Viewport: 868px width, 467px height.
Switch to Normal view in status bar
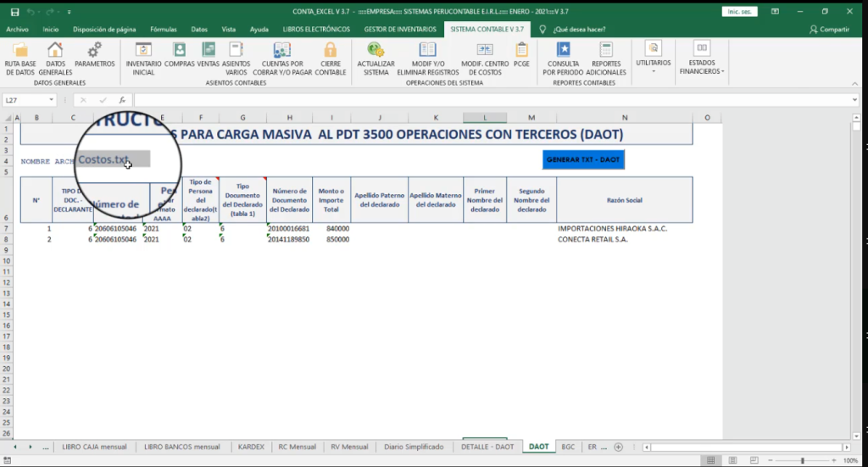711,460
